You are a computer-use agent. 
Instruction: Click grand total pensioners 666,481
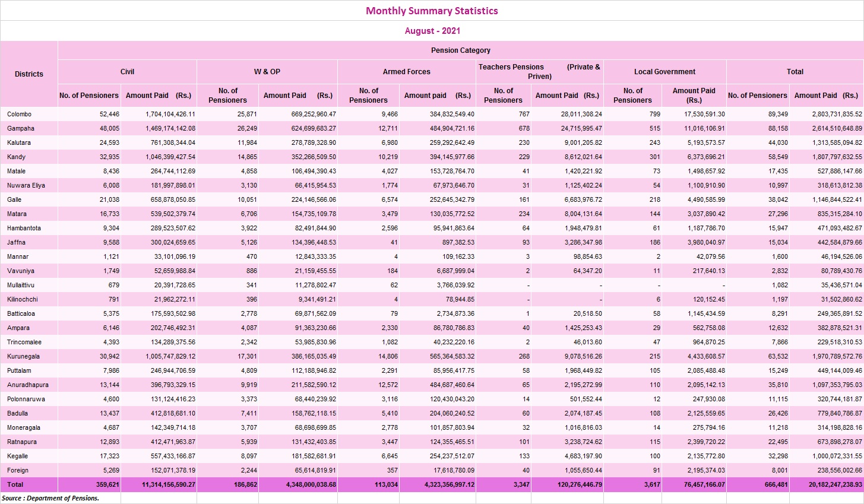coord(776,484)
